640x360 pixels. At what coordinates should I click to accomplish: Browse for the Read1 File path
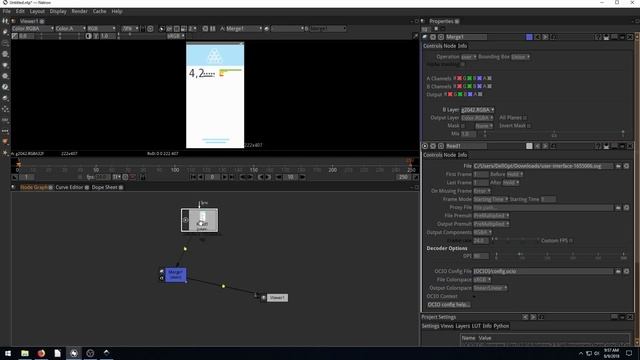tap(618, 166)
